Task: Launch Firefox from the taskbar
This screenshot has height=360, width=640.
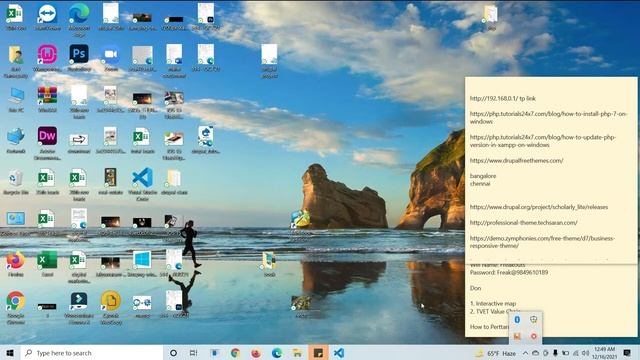Action: [256, 353]
